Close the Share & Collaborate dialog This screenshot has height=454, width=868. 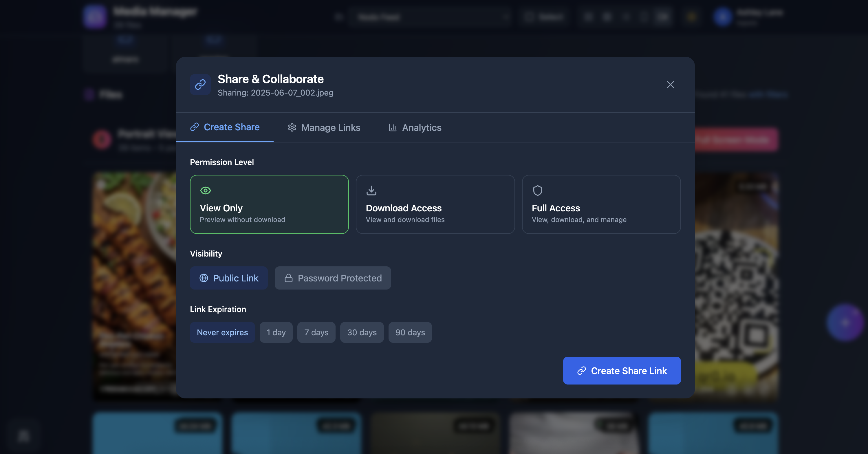(670, 85)
